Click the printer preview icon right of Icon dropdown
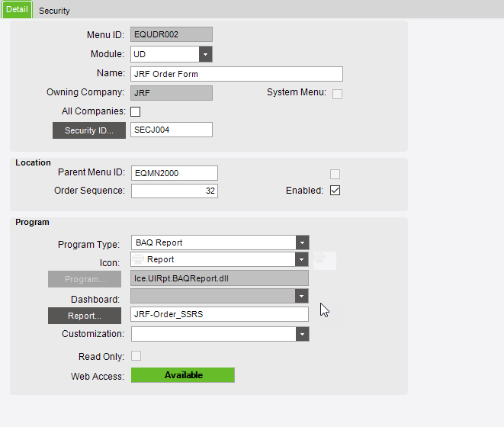The height and width of the screenshot is (427, 504). click(319, 257)
